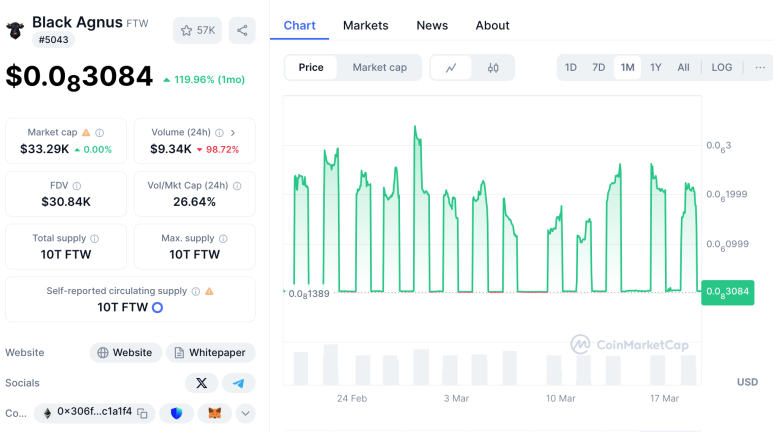Click current price label 0.0₈3084 on chart
This screenshot has height=432, width=773.
pyautogui.click(x=728, y=292)
